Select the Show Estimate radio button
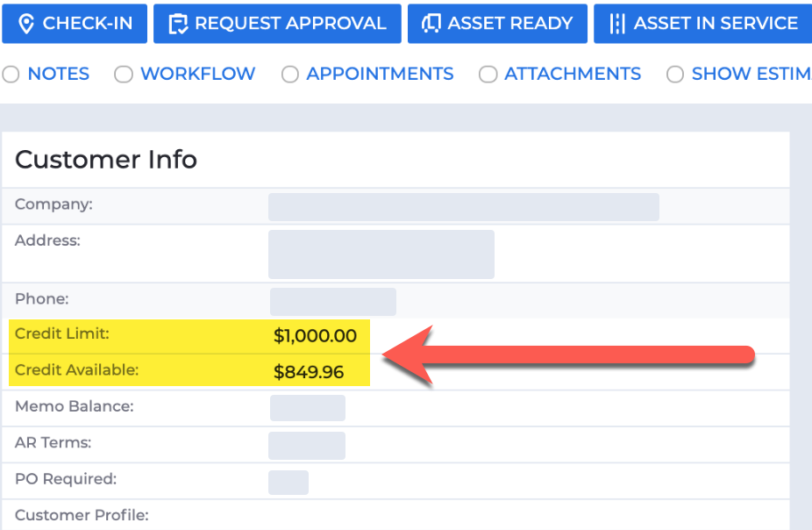Image resolution: width=812 pixels, height=530 pixels. click(x=675, y=74)
